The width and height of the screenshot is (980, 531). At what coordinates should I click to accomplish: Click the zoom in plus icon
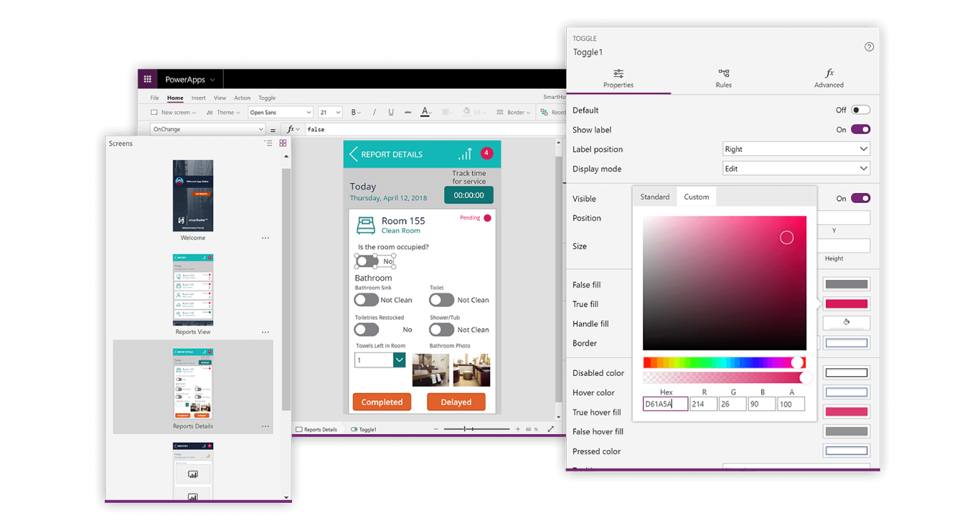pos(518,429)
